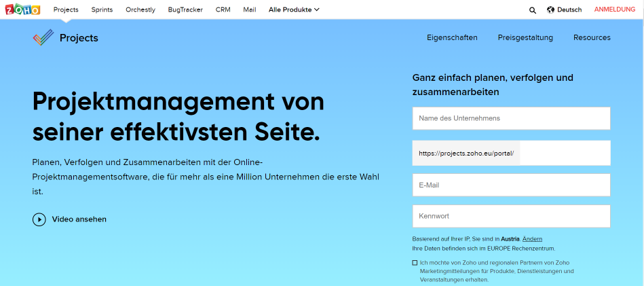Screen dimensions: 644x286
Task: Go to Sprints product
Action: coord(102,10)
